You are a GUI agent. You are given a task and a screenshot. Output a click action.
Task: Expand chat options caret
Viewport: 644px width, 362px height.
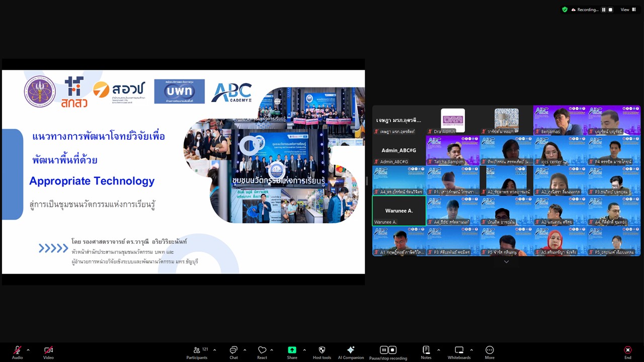point(245,350)
